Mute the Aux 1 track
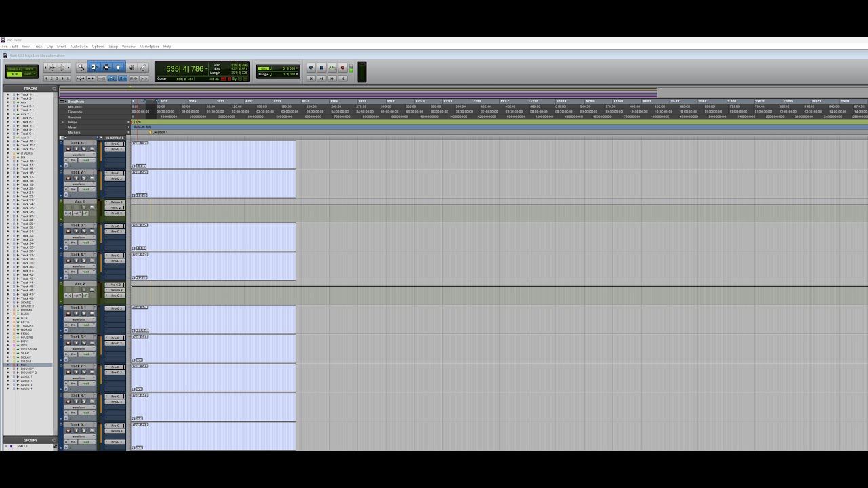868x488 pixels. click(92, 207)
